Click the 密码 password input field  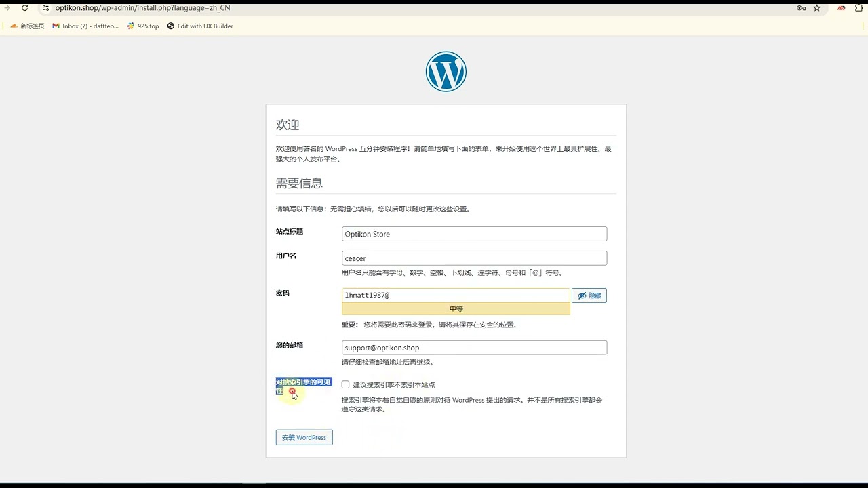point(456,296)
